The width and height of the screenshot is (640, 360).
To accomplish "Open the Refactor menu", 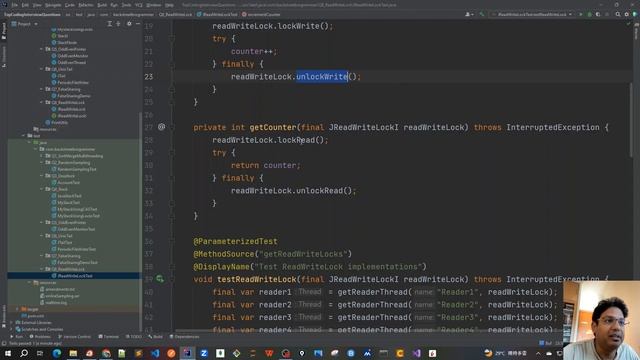I will click(86, 5).
